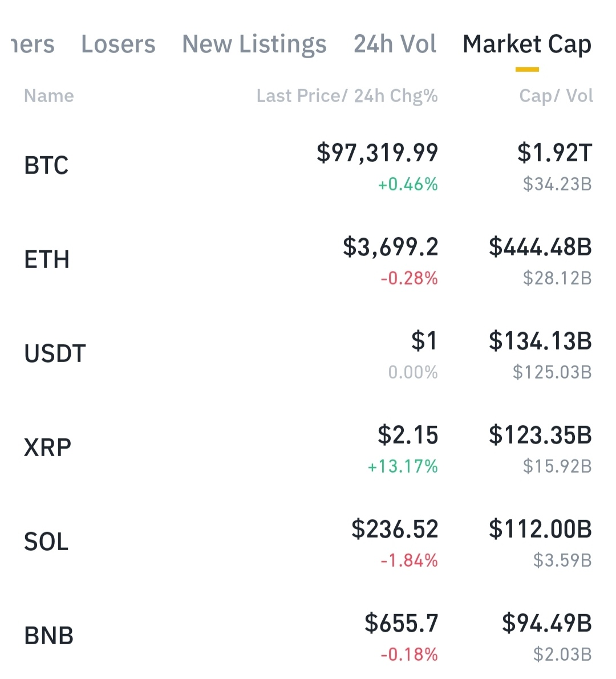This screenshot has height=679, width=616.
Task: Open the BTC coin row
Action: [x=308, y=166]
